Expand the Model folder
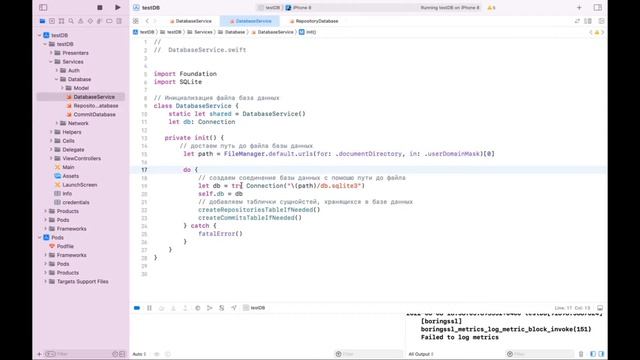640x360 pixels. pyautogui.click(x=62, y=88)
